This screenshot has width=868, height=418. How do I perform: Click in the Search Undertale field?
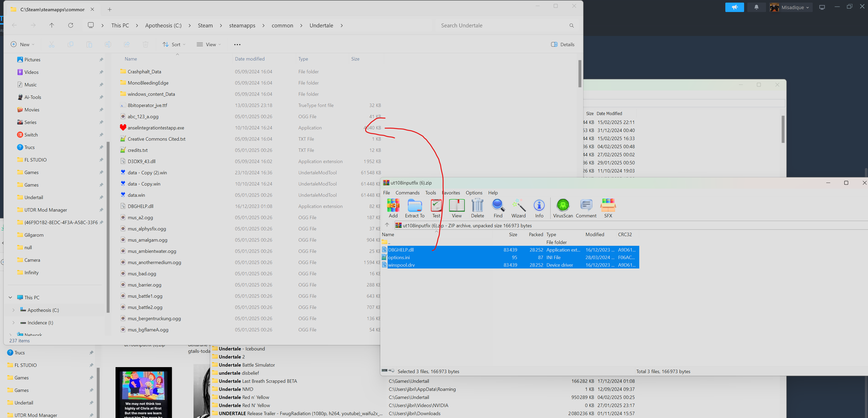click(x=502, y=26)
